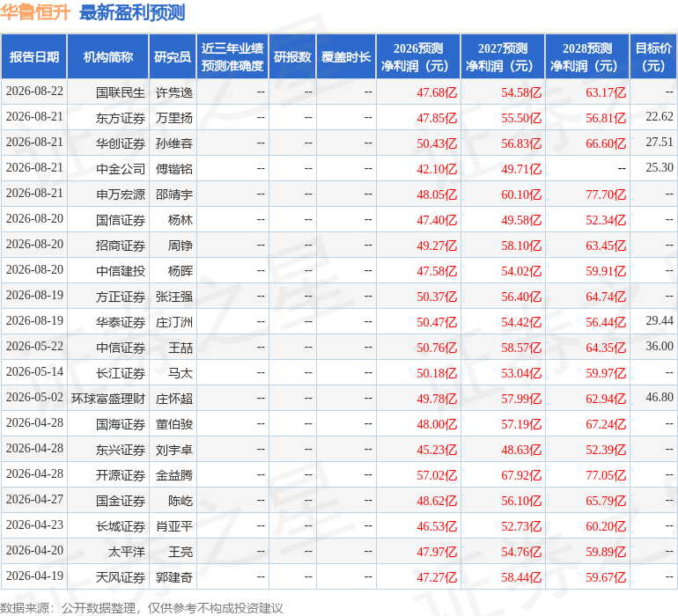Select 申万宏源 2028 forecast 77.70亿
Viewport: 678px width, 616px height.
point(606,194)
